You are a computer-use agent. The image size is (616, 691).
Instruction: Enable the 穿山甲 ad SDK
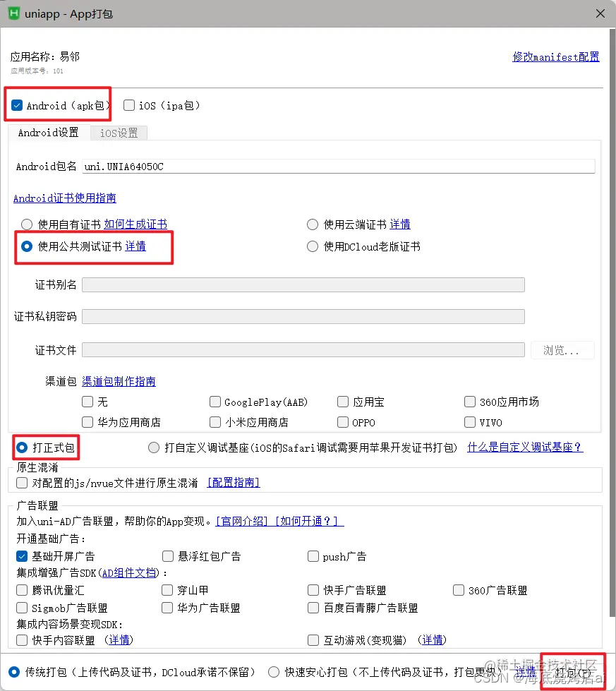(x=167, y=590)
